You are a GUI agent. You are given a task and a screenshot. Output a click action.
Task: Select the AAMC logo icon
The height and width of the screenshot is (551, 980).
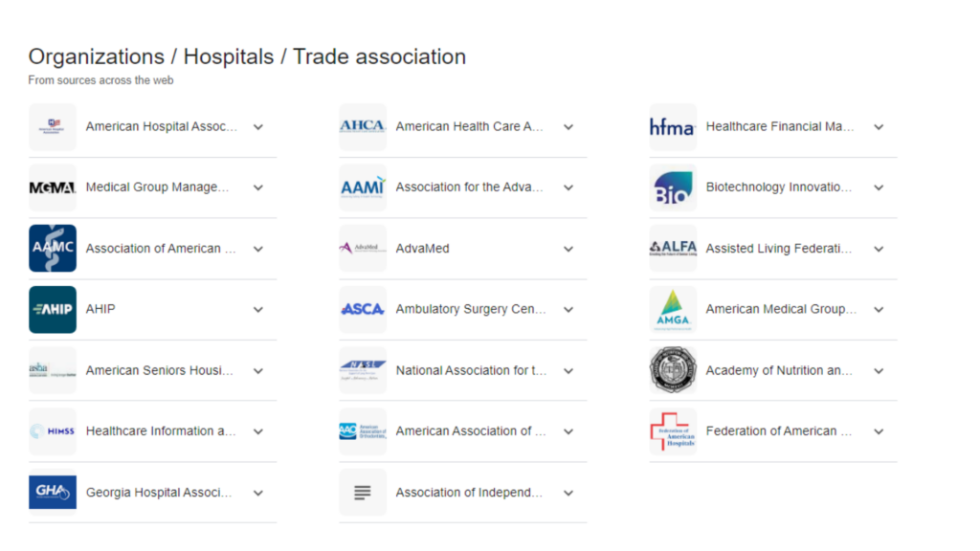click(x=53, y=248)
